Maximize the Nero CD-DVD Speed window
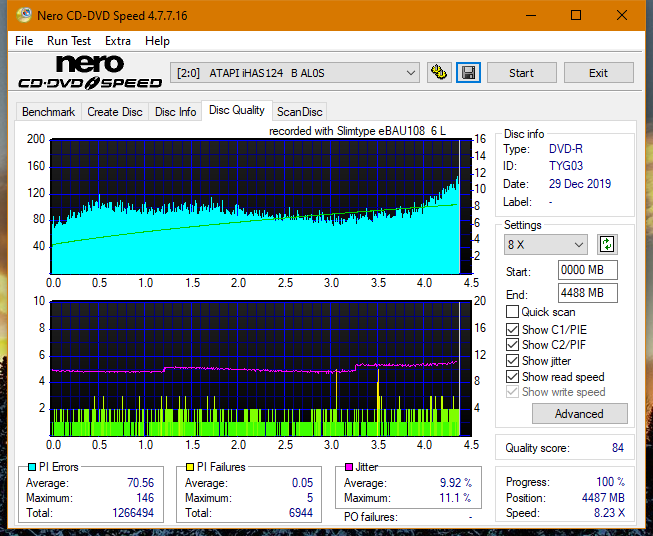 click(x=576, y=15)
